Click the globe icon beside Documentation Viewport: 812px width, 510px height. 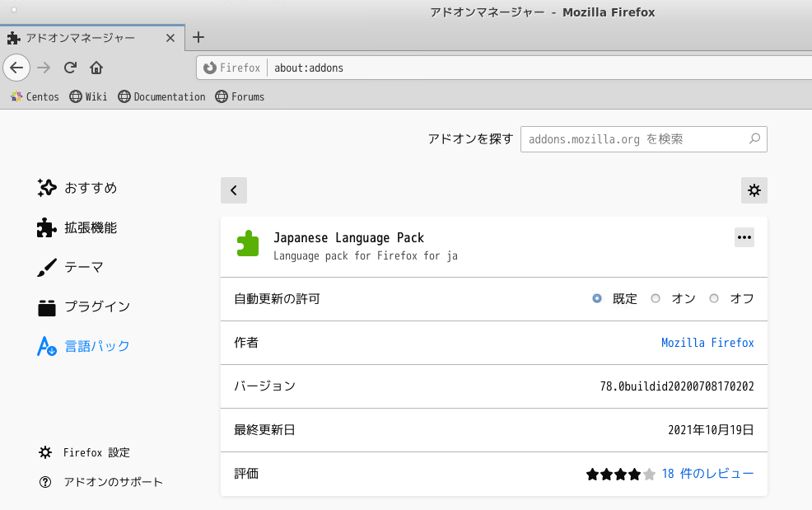click(124, 97)
